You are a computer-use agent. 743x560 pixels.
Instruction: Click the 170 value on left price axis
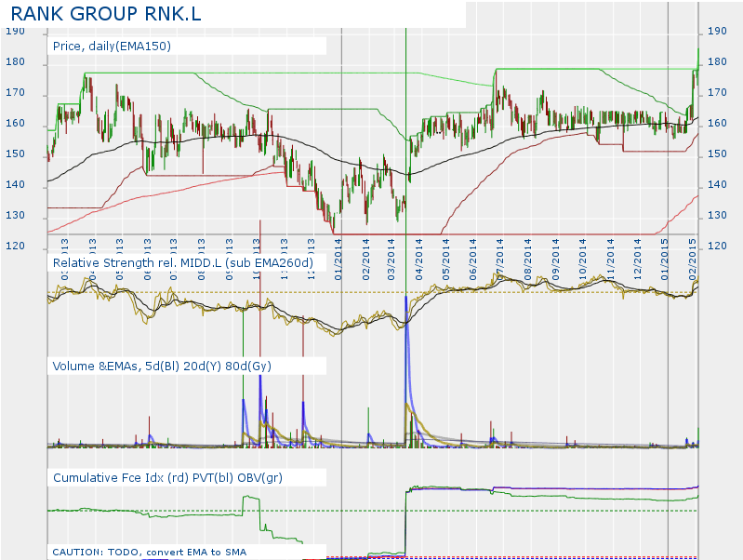[x=15, y=93]
